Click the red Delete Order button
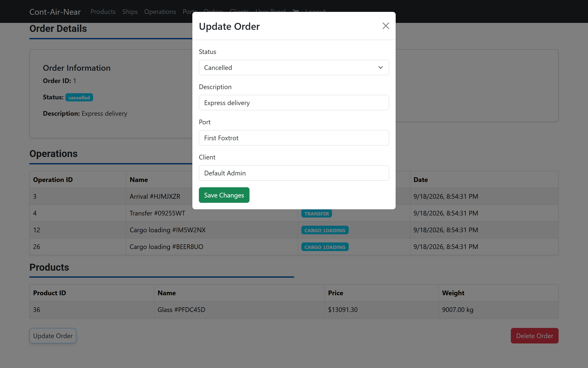 (535, 336)
